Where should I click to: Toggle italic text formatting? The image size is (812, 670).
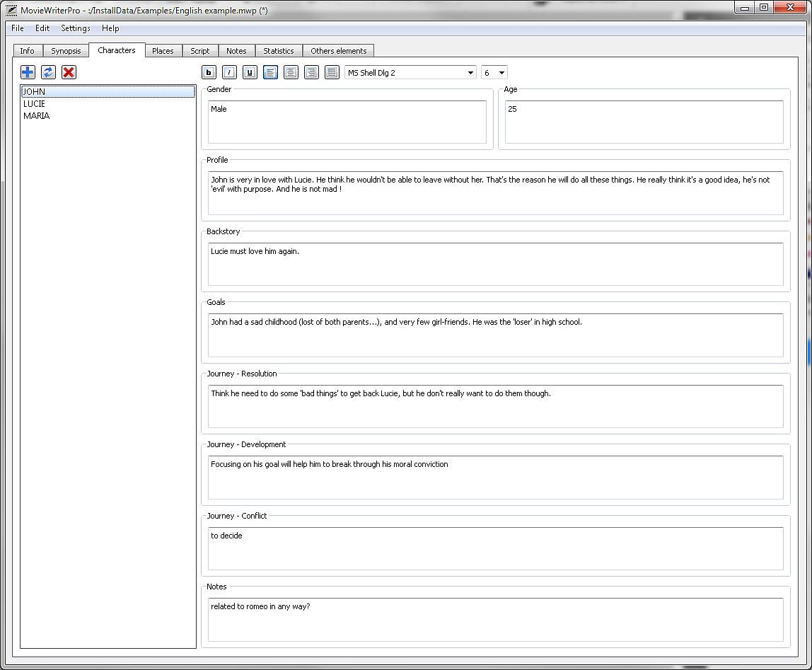229,72
